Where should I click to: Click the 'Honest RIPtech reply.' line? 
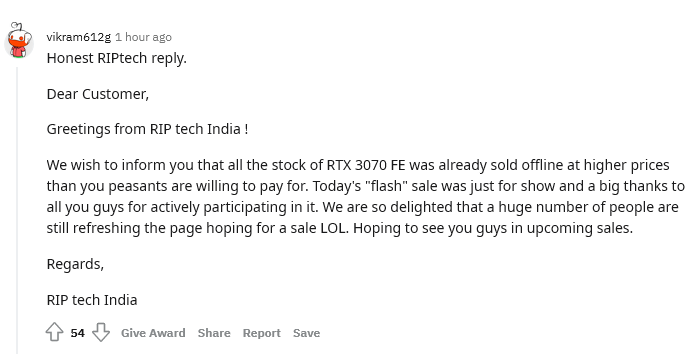(116, 58)
